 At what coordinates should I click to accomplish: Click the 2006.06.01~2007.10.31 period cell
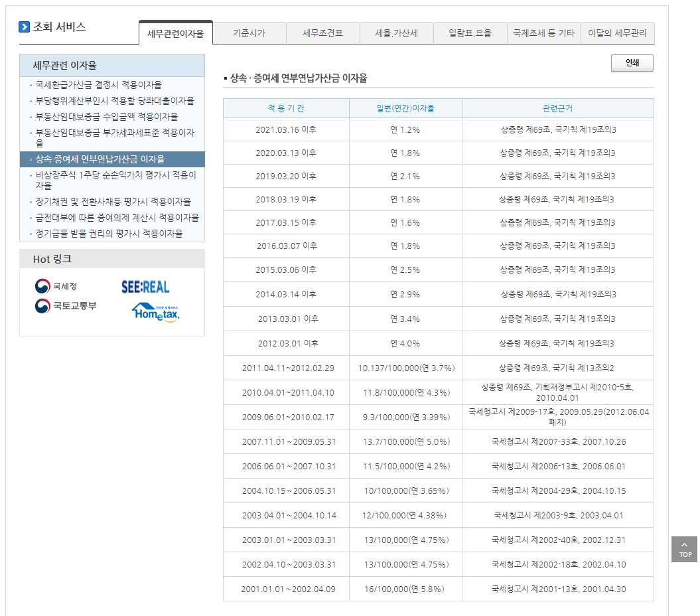click(286, 467)
